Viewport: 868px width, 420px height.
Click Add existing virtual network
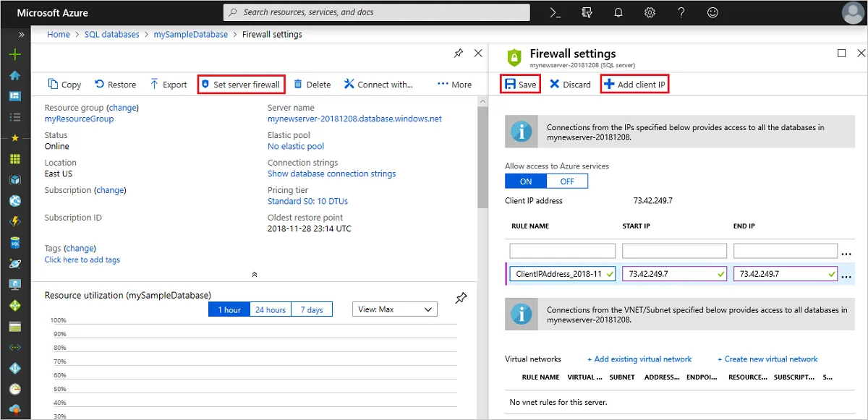[639, 359]
